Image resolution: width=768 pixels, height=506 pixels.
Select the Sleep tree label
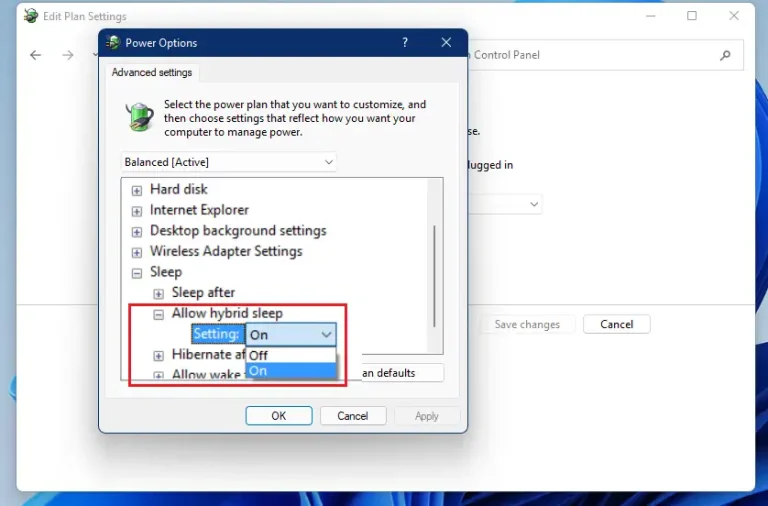(x=166, y=272)
